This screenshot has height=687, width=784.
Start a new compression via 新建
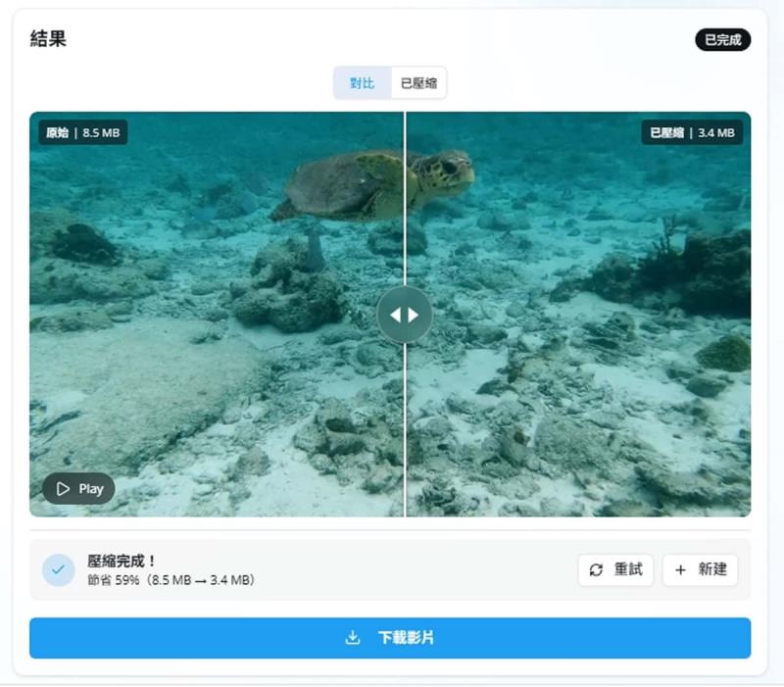coord(700,570)
